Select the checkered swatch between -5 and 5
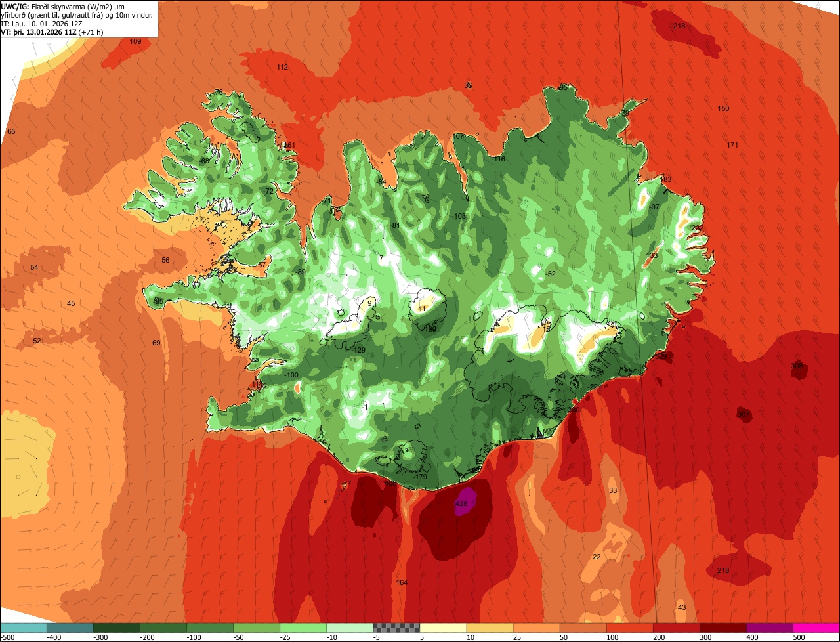Image resolution: width=840 pixels, height=642 pixels. [x=396, y=628]
